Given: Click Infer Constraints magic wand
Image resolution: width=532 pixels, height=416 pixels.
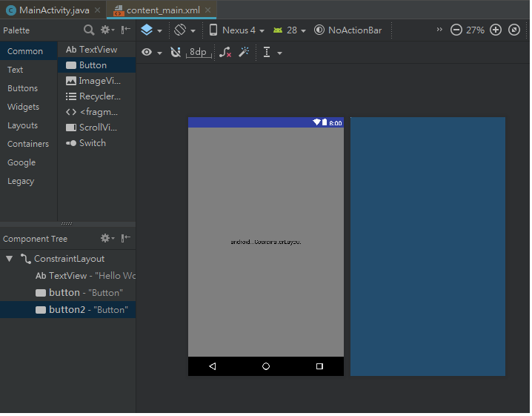Looking at the screenshot, I should (244, 53).
